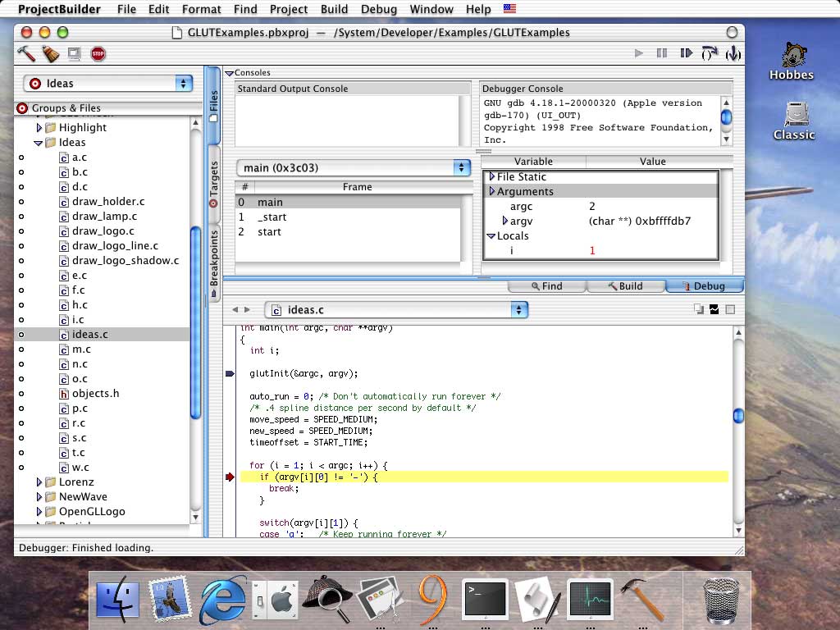The height and width of the screenshot is (630, 840).
Task: Toggle target membership circle for w.c
Action: click(21, 467)
